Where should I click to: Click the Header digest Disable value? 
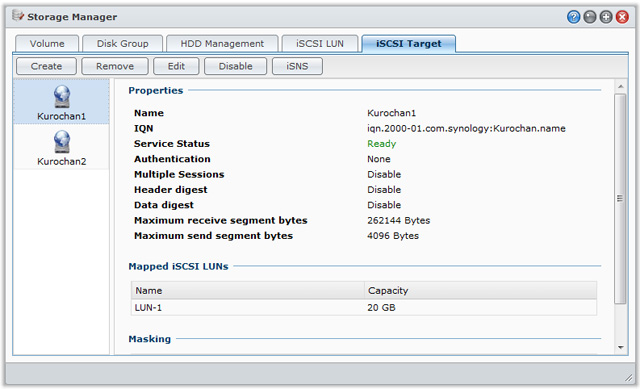pos(384,190)
